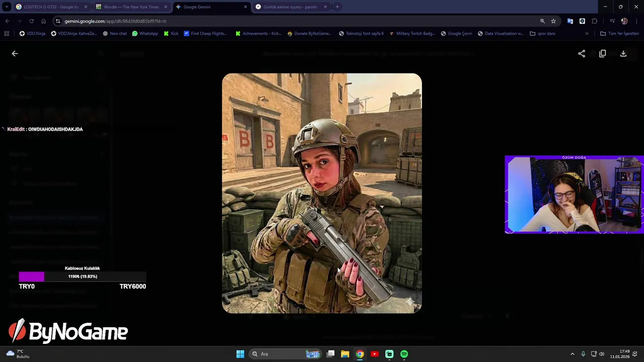Screen dimensions: 644x362
Task: Open the Windows Start menu
Action: click(240, 354)
